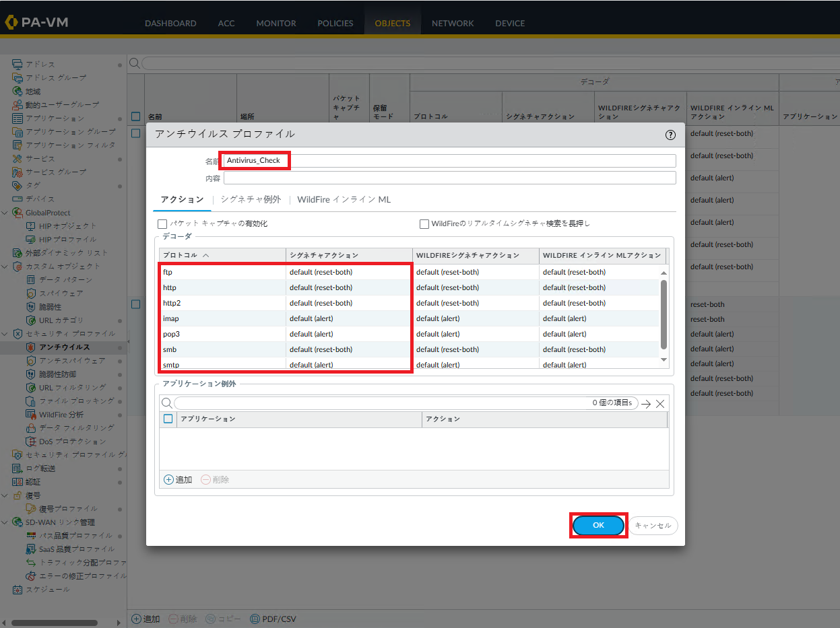Click the decoder table vertical scrollbar

click(x=664, y=314)
